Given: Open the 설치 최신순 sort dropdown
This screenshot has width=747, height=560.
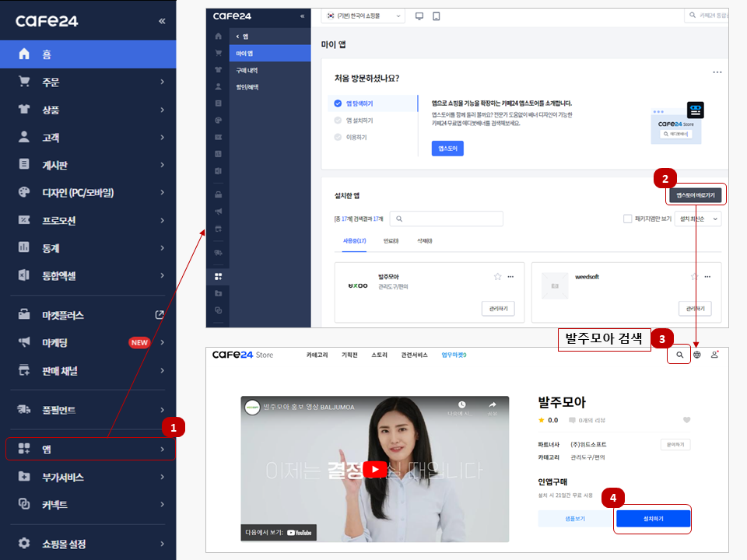Looking at the screenshot, I should pyautogui.click(x=698, y=219).
